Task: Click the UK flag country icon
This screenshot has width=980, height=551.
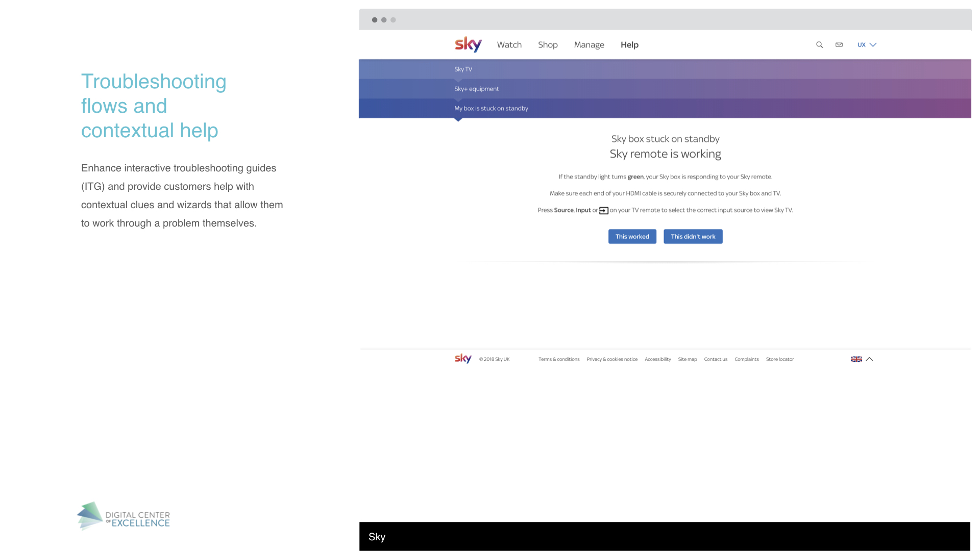Action: click(x=856, y=359)
